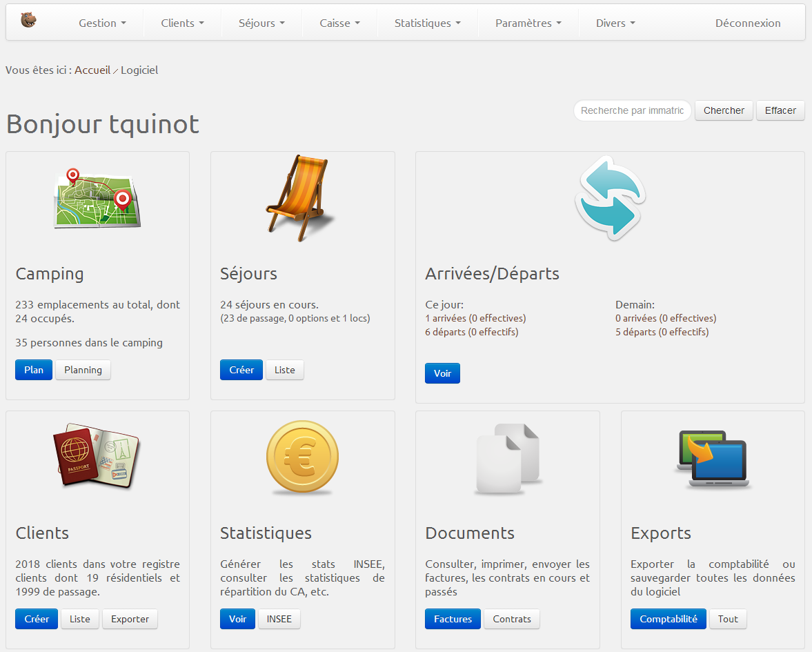Click the Exports laptops icon
Image resolution: width=812 pixels, height=652 pixels.
pyautogui.click(x=712, y=459)
